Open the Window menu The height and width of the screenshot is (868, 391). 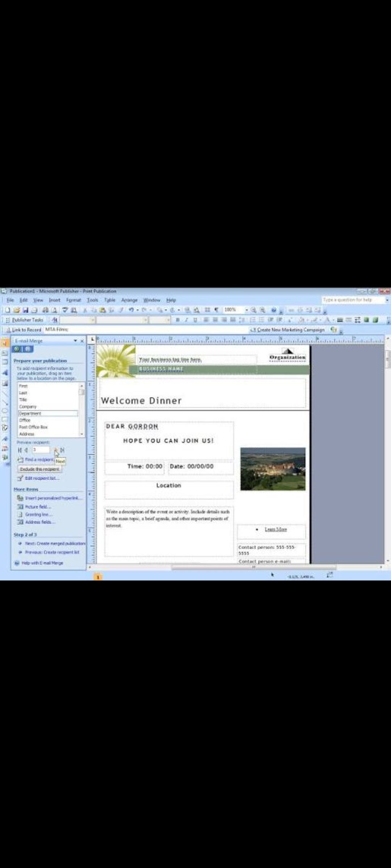152,300
